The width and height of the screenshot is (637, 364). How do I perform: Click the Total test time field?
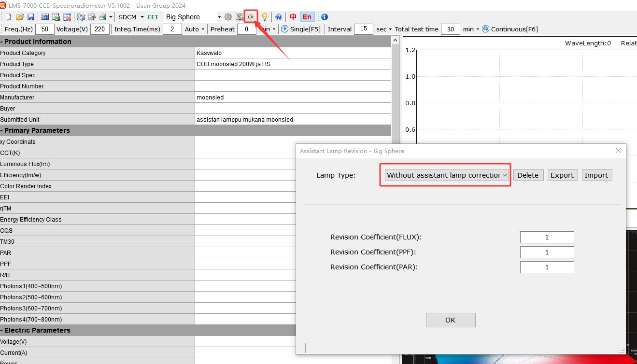click(x=451, y=29)
